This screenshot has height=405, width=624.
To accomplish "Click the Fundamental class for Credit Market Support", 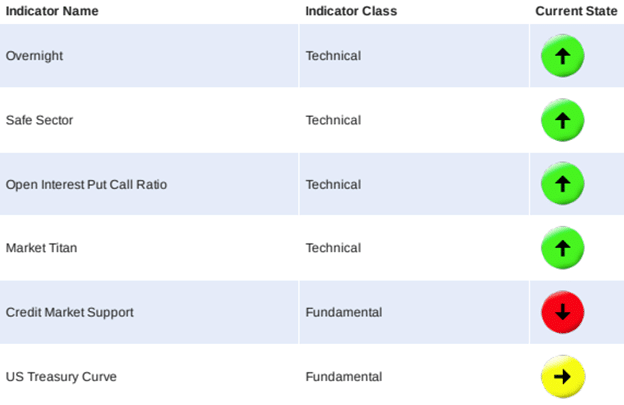I will tap(343, 312).
